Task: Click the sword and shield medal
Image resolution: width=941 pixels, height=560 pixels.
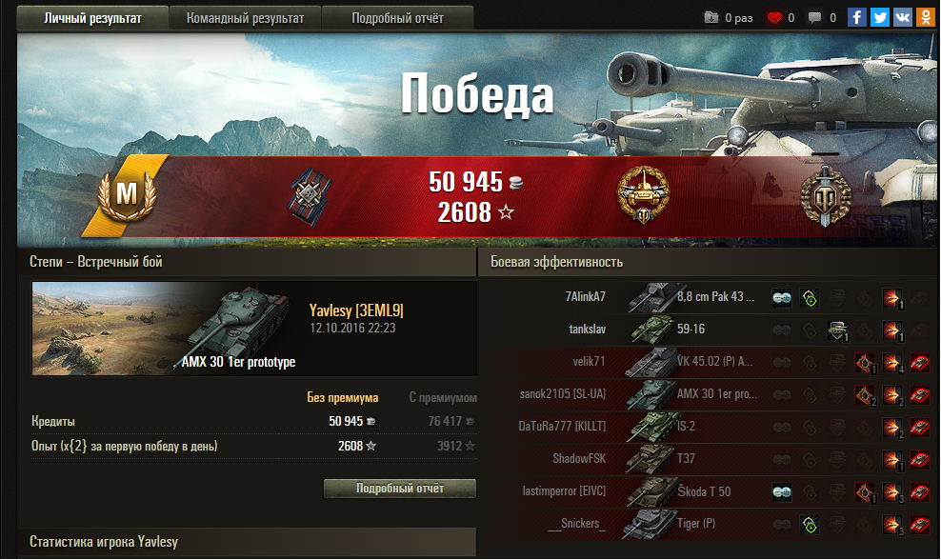Action: [x=826, y=195]
